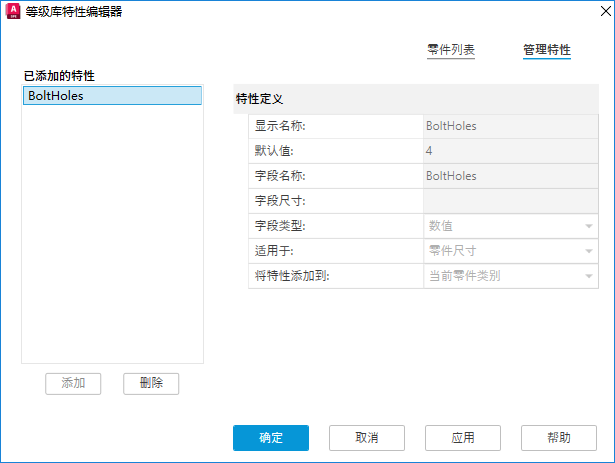Click the 添加 button
615x463 pixels.
click(73, 383)
